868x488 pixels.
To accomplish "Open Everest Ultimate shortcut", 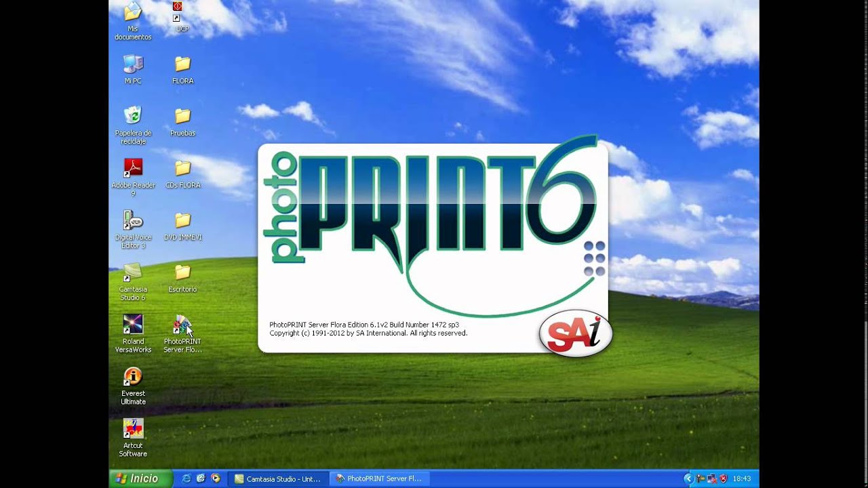I will coord(133,386).
